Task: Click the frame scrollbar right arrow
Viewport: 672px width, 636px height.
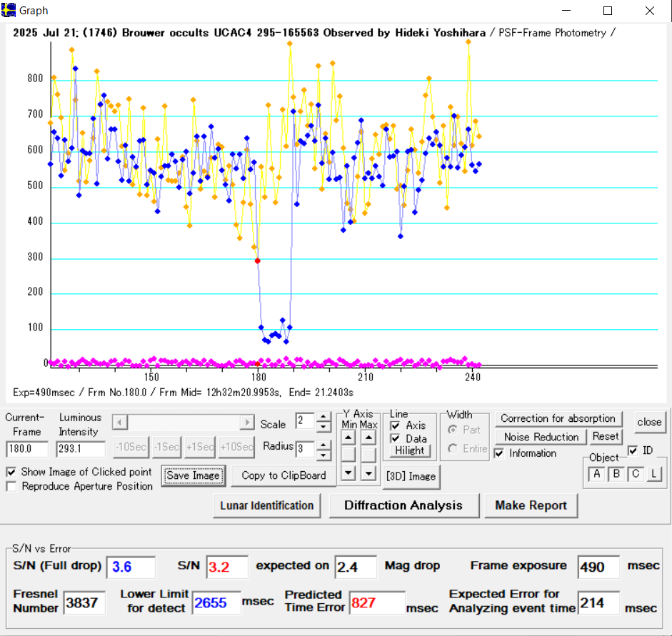Action: (247, 422)
